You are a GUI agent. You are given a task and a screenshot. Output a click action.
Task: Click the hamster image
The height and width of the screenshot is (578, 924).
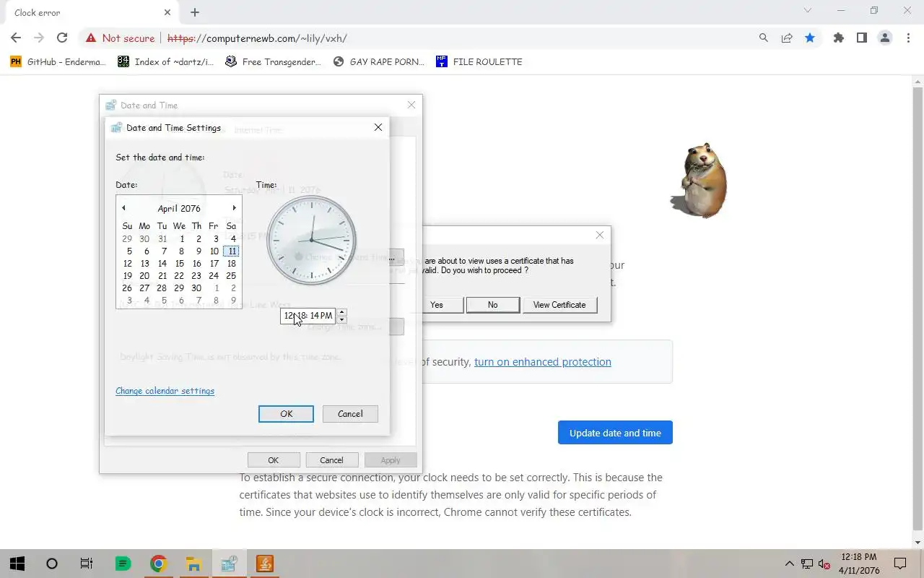tap(698, 179)
